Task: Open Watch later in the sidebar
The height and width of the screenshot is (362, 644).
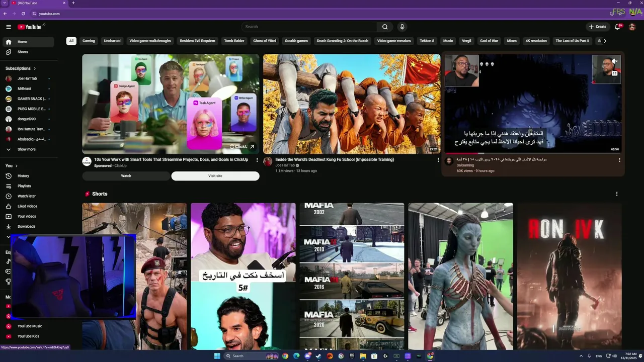Action: (x=29, y=196)
